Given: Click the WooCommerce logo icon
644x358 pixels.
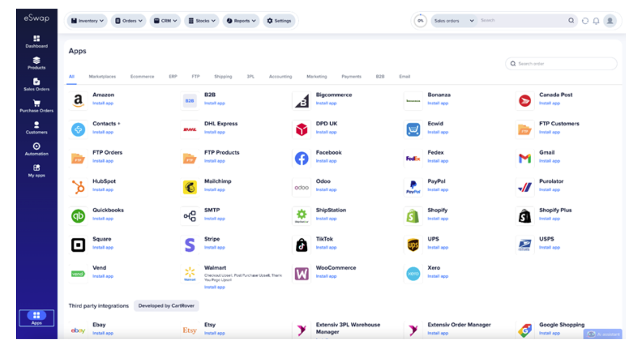Looking at the screenshot, I should [x=301, y=274].
